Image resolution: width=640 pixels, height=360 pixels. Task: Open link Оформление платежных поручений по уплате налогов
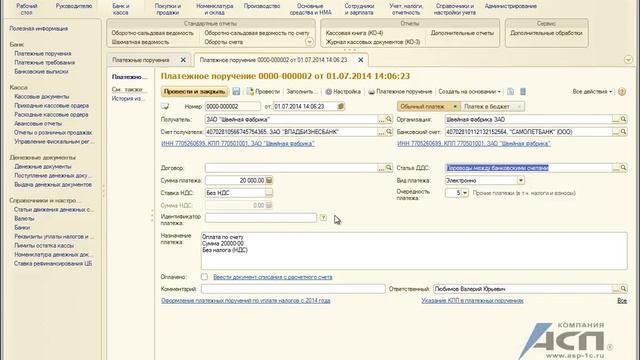(x=246, y=300)
